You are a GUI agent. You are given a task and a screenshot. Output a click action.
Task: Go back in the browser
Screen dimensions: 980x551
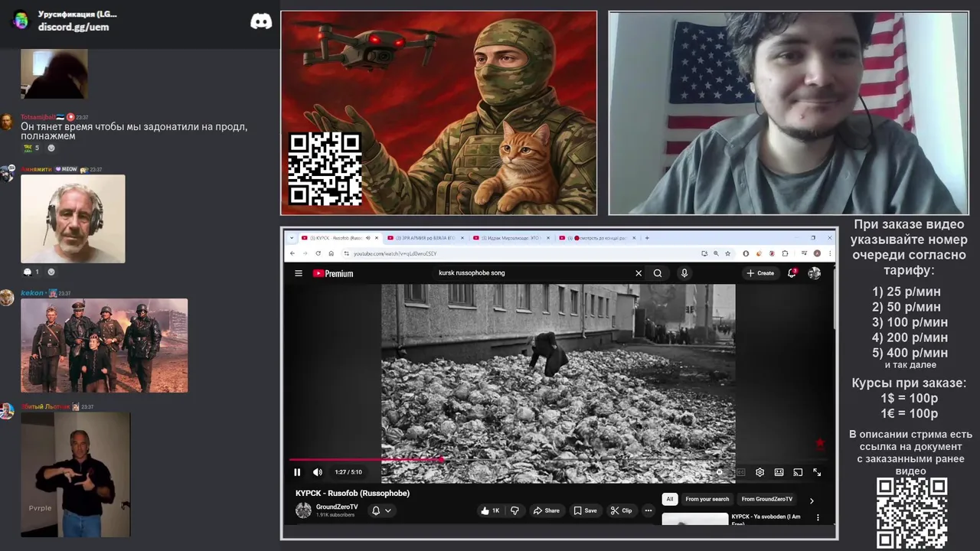(292, 253)
